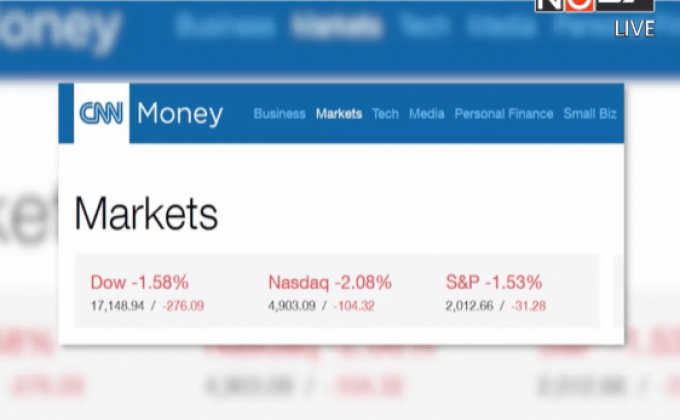The width and height of the screenshot is (680, 420).
Task: Go to the Tech section
Action: (x=385, y=114)
